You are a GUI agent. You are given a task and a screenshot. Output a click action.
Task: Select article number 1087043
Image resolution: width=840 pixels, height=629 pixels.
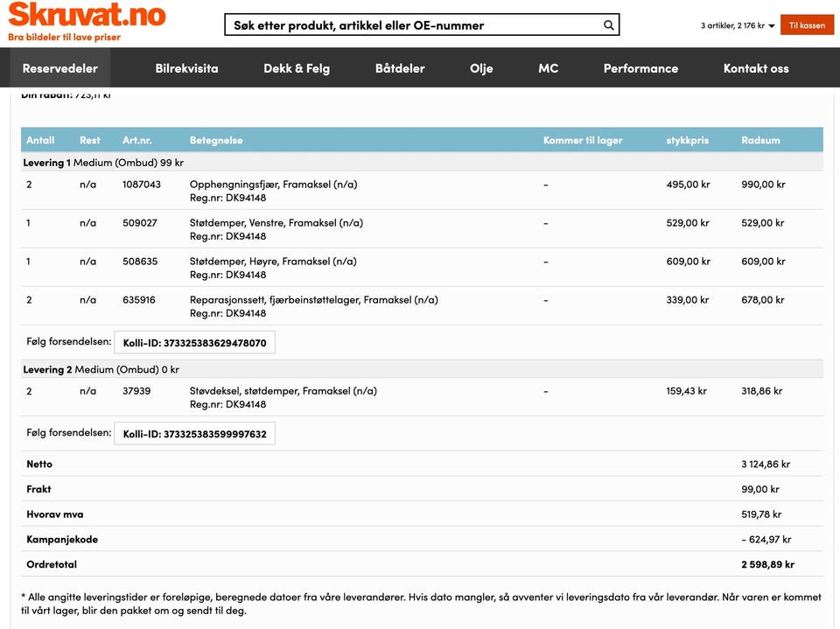tap(142, 185)
